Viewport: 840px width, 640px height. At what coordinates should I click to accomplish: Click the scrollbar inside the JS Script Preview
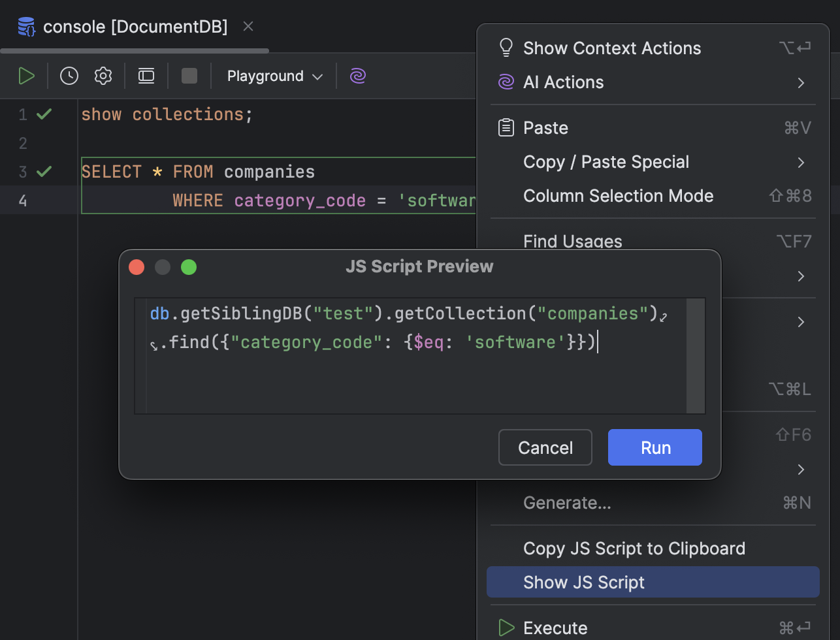point(696,356)
